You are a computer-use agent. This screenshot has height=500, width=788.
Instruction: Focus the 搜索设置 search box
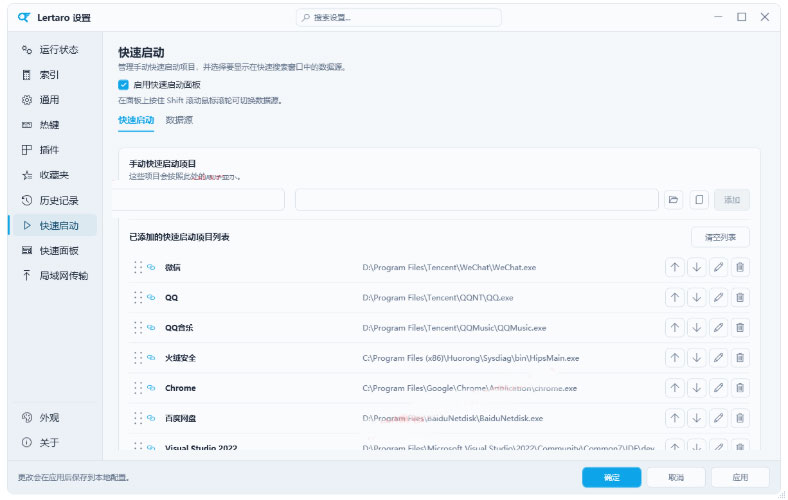(x=399, y=18)
